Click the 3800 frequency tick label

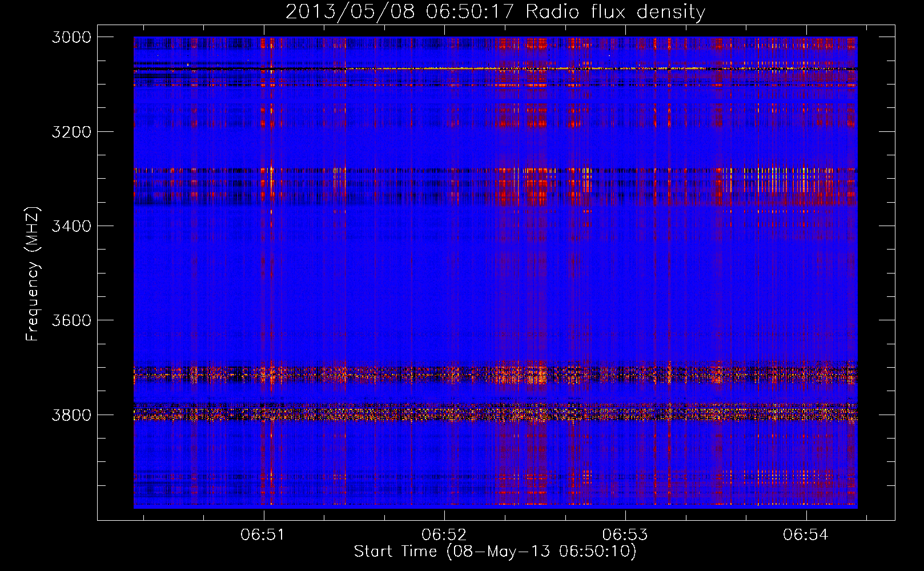[71, 415]
